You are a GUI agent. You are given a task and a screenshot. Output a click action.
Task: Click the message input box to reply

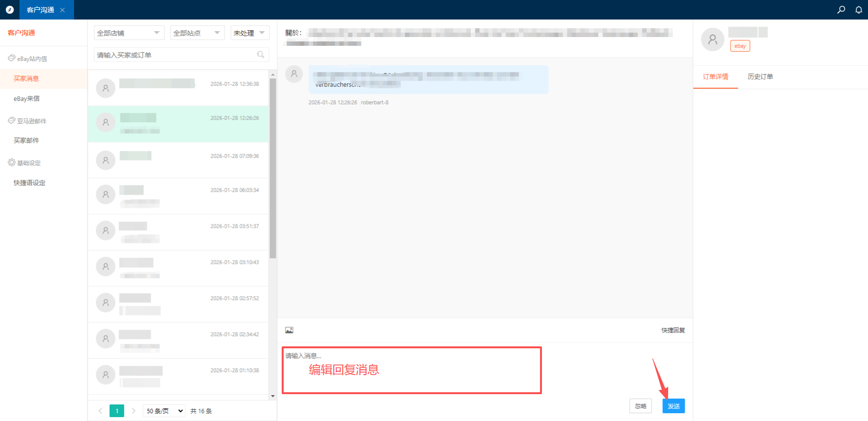pyautogui.click(x=411, y=371)
